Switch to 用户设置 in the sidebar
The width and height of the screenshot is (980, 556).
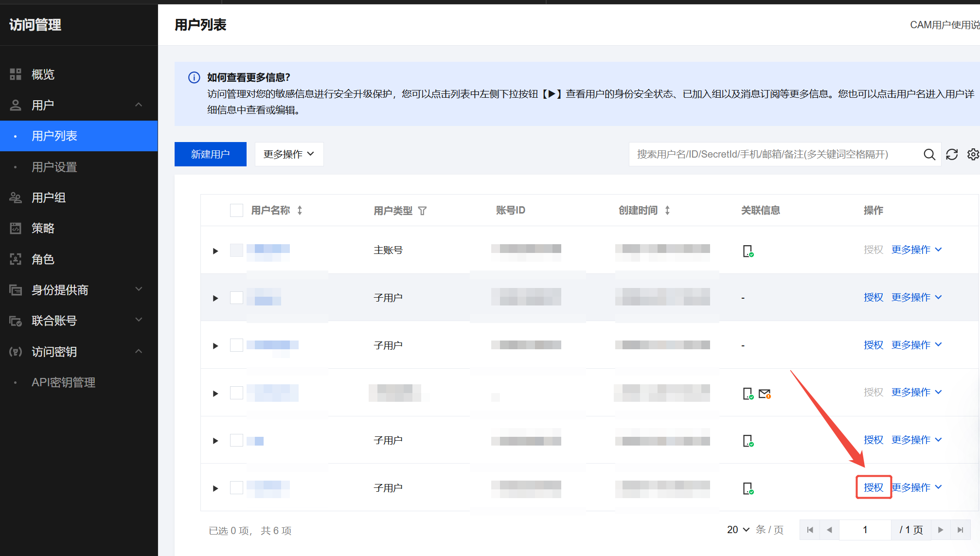[53, 167]
